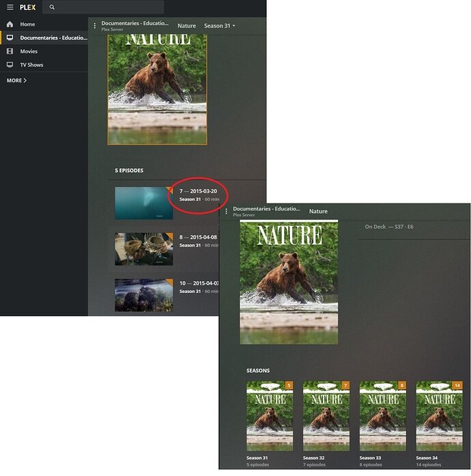Click the search magnifier icon
Viewport: 471px width, 476px height.
[x=52, y=7]
